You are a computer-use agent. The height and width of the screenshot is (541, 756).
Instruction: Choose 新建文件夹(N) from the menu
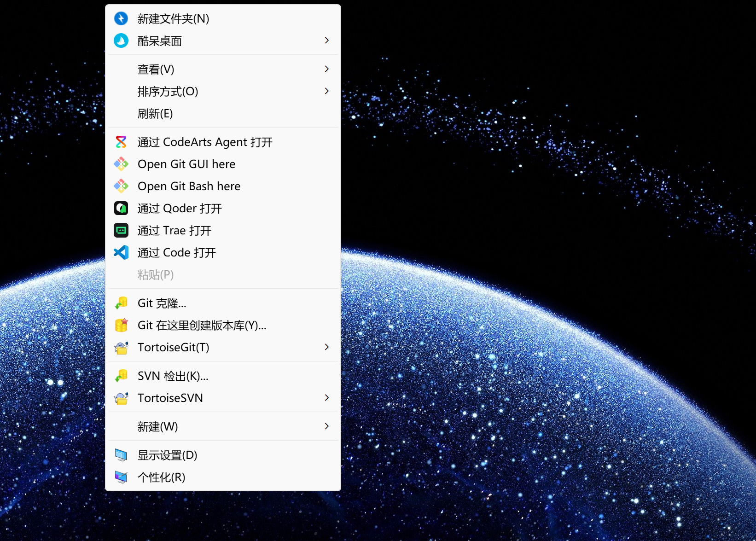(223, 18)
